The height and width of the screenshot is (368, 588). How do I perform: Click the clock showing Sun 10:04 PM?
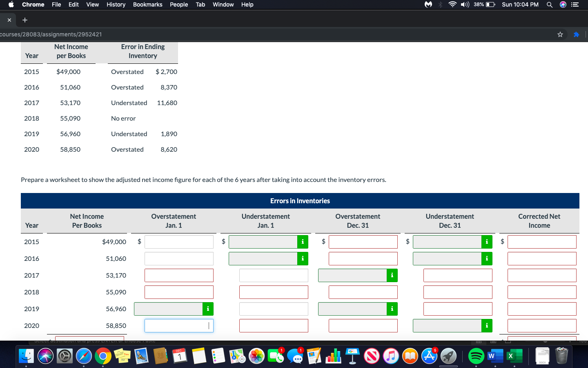[520, 4]
